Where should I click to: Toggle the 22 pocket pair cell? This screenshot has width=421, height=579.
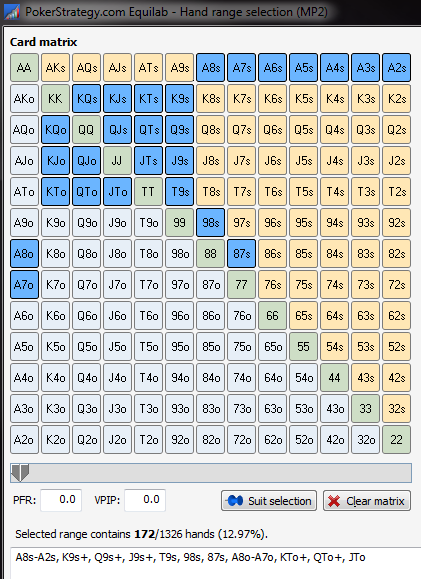pos(397,440)
